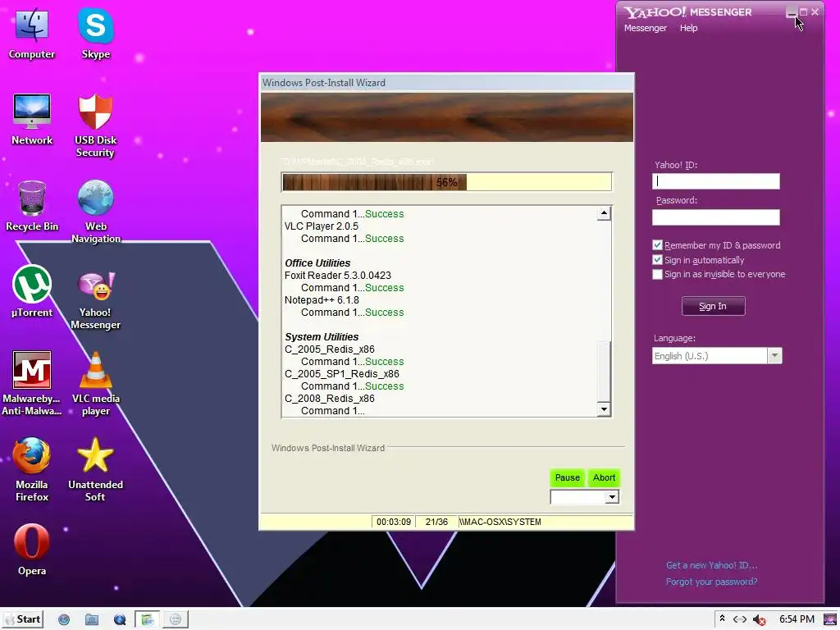Viewport: 840px width, 630px height.
Task: Click the blue Q quick-launch icon
Action: 120,620
